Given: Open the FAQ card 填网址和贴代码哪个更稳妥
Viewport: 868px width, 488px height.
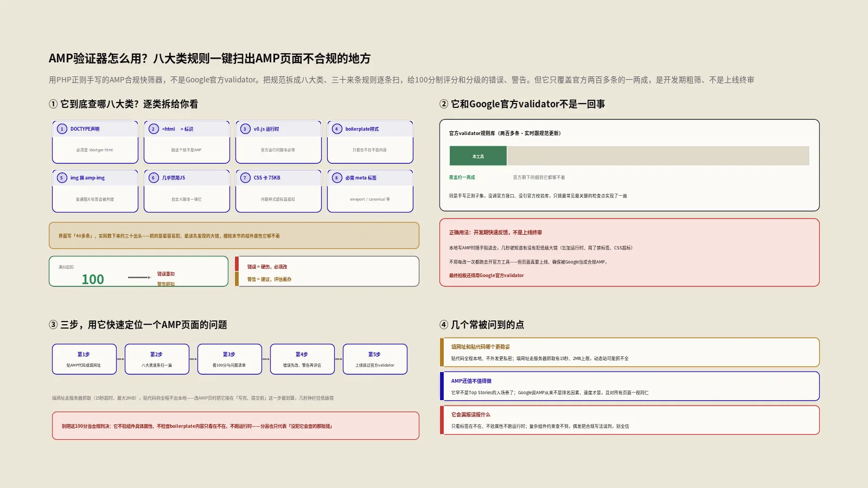Looking at the screenshot, I should pos(629,352).
